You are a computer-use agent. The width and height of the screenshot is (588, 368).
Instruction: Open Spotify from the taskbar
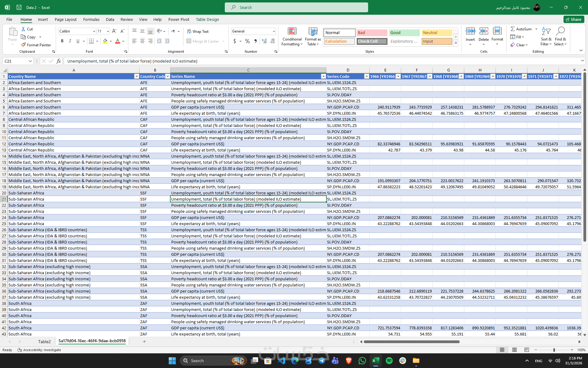389,361
